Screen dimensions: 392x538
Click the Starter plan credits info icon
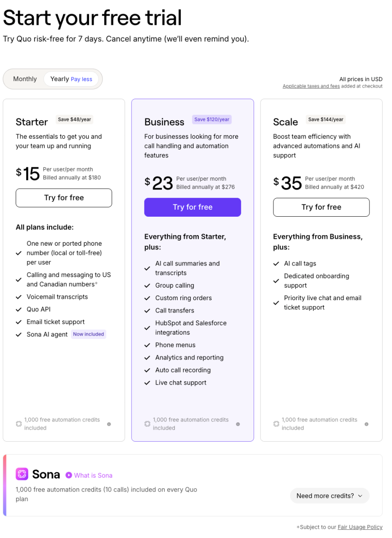109,424
